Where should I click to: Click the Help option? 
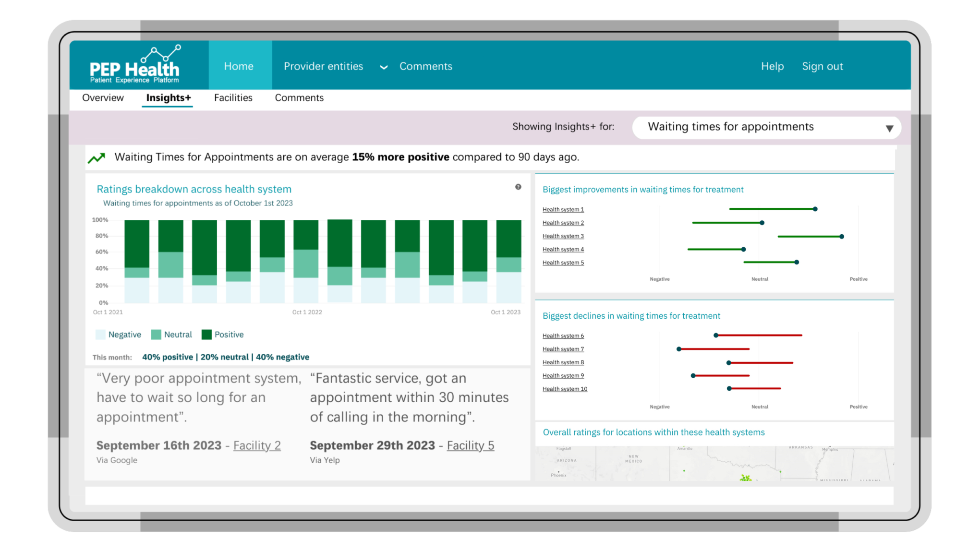pyautogui.click(x=772, y=66)
